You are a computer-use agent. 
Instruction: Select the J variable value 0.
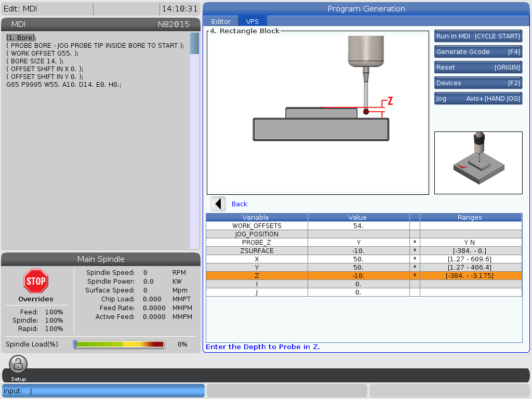click(x=358, y=292)
